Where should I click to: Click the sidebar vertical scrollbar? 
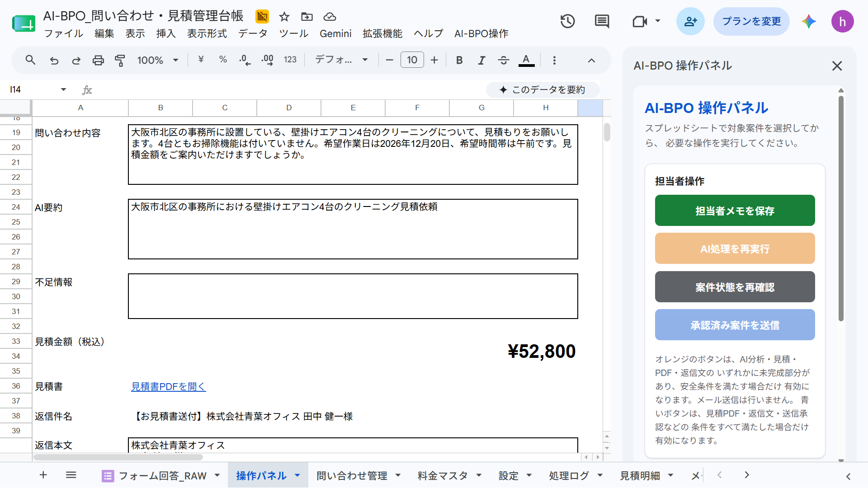tap(841, 208)
